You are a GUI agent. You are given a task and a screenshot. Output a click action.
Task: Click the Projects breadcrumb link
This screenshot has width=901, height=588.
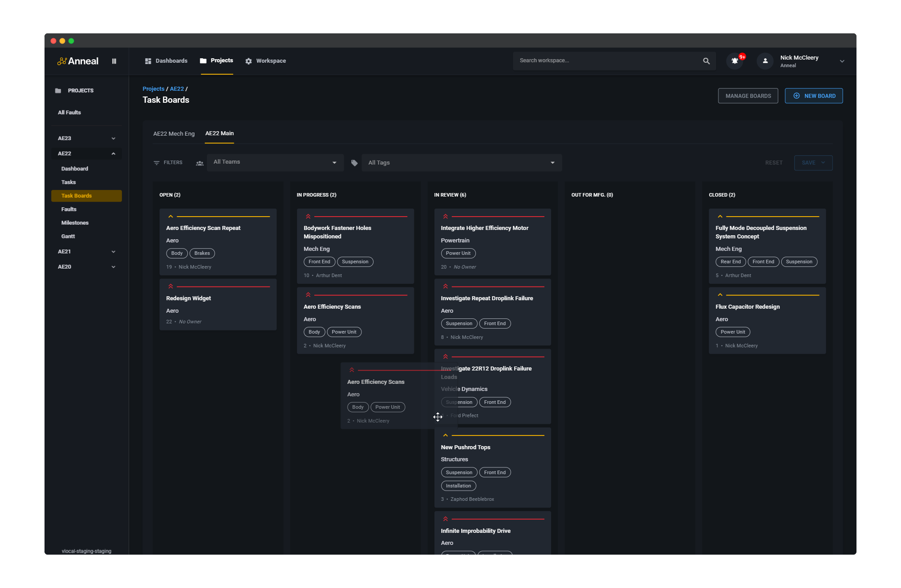(153, 89)
